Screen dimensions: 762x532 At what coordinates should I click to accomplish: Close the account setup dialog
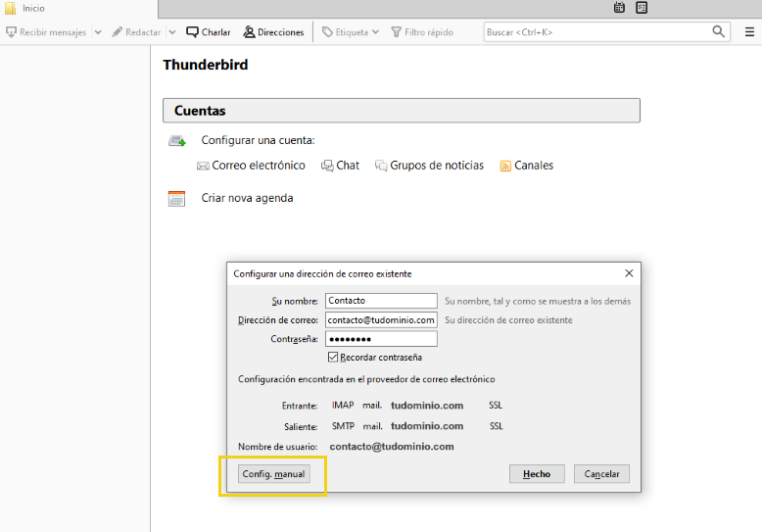click(x=629, y=273)
